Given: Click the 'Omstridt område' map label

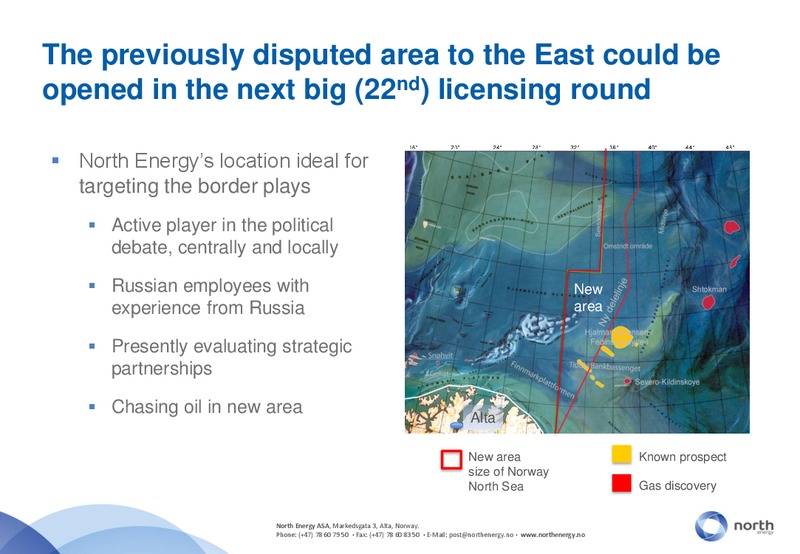Looking at the screenshot, I should [x=628, y=246].
